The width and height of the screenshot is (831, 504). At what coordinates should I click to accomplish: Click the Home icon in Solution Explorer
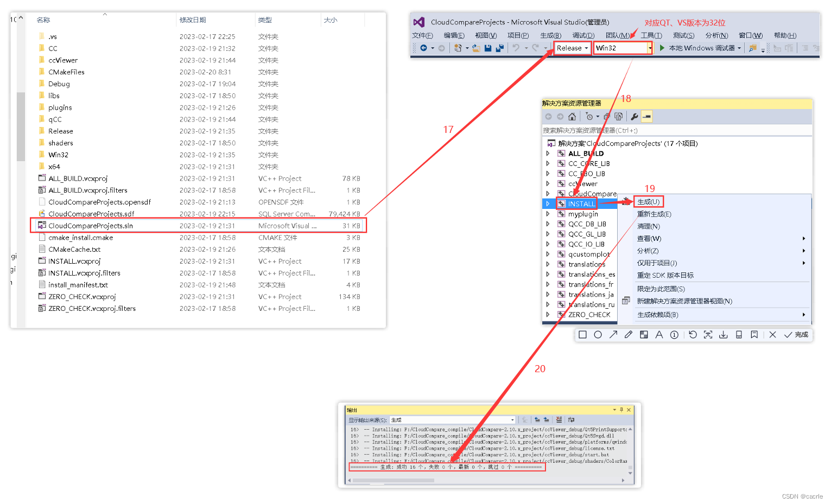click(572, 117)
